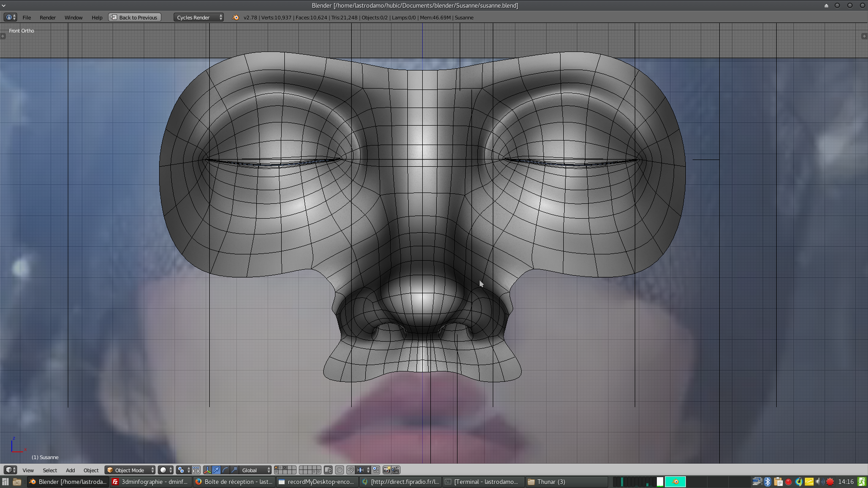Click the yellow mail notification tray icon

[x=809, y=482]
